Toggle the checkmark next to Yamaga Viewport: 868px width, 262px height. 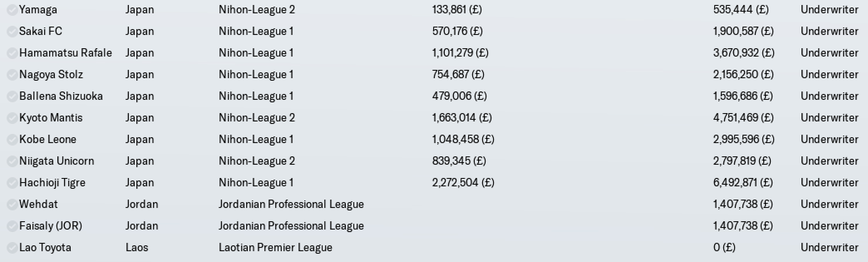12,10
